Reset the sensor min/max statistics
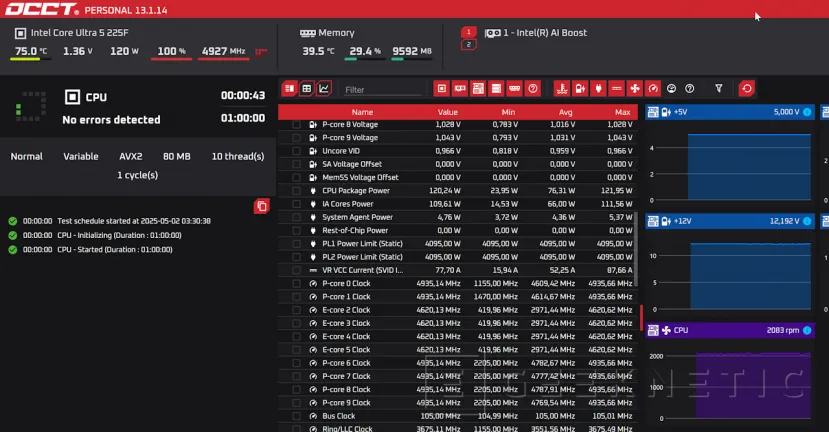829x432 pixels. (x=747, y=89)
